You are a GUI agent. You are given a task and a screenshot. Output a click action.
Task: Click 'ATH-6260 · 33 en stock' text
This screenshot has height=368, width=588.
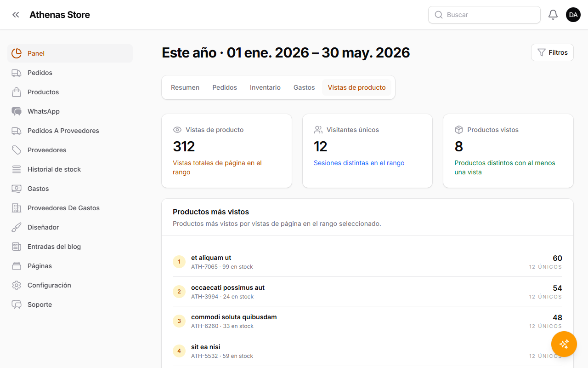pos(222,326)
